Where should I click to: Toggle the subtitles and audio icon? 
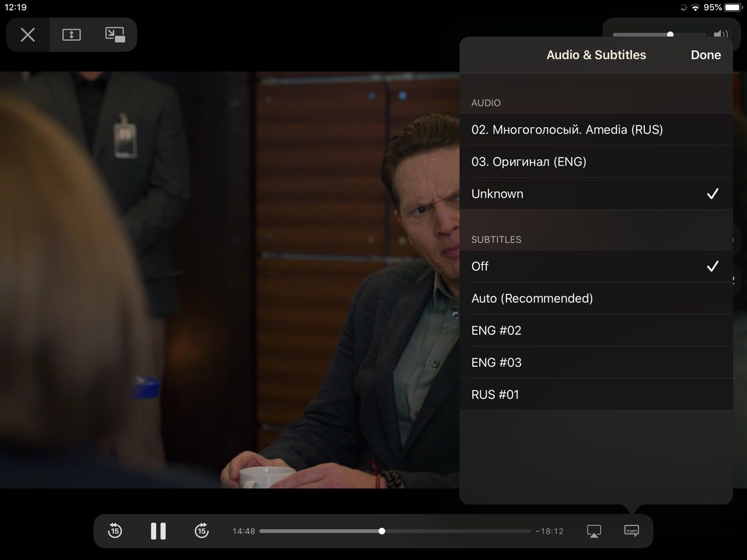631,531
